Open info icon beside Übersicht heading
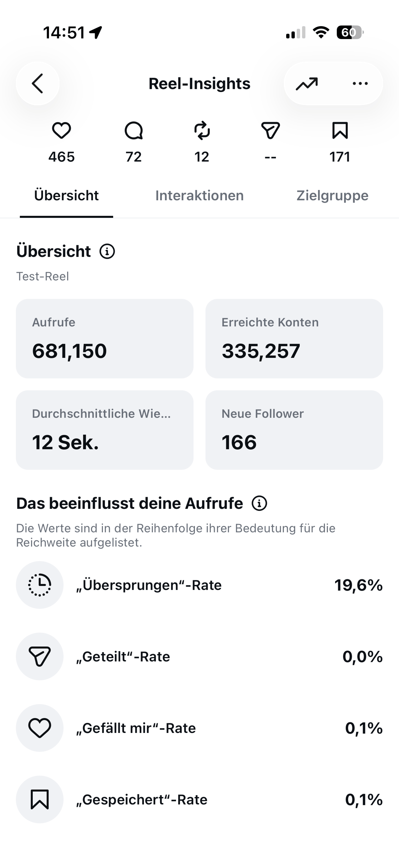Viewport: 399px width, 868px height. point(107,251)
